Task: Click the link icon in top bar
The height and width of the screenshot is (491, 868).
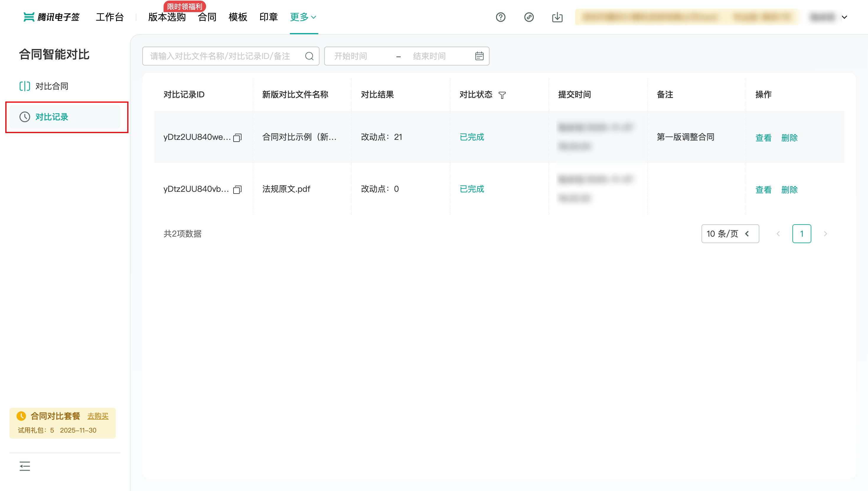Action: [529, 17]
